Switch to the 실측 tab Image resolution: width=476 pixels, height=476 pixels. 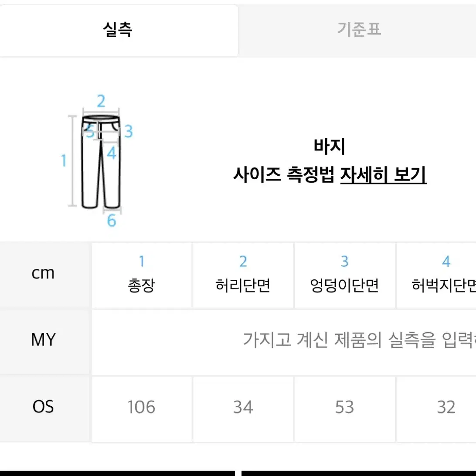(119, 30)
